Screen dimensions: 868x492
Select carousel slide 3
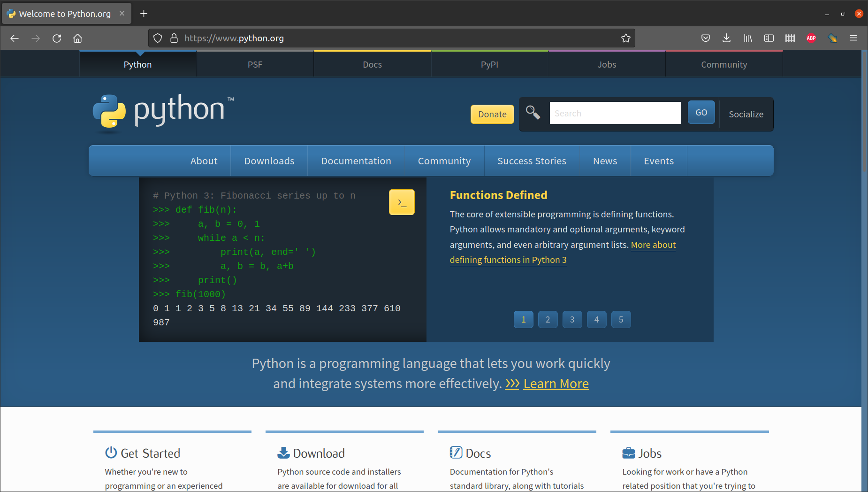pyautogui.click(x=572, y=319)
